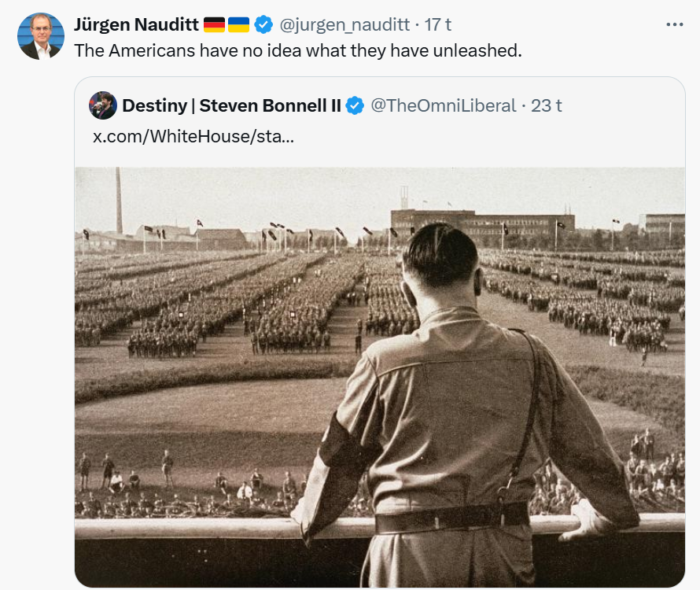700x590 pixels.
Task: Click the Ukrainian flag emoji beside Nauditt
Action: point(238,25)
